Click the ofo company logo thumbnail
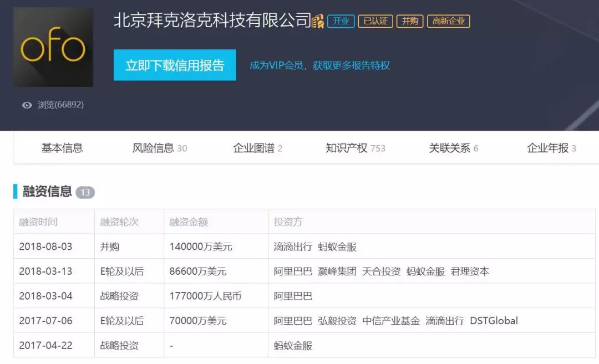This screenshot has width=599, height=364. coord(53,47)
